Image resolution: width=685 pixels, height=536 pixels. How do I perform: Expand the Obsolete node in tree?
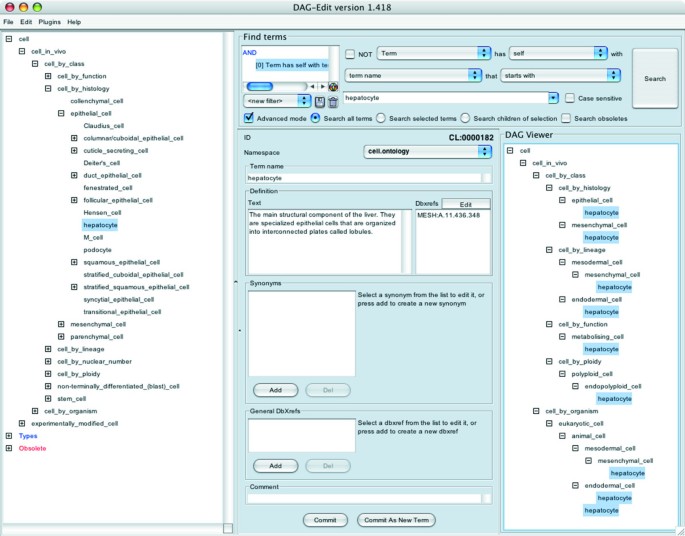10,448
